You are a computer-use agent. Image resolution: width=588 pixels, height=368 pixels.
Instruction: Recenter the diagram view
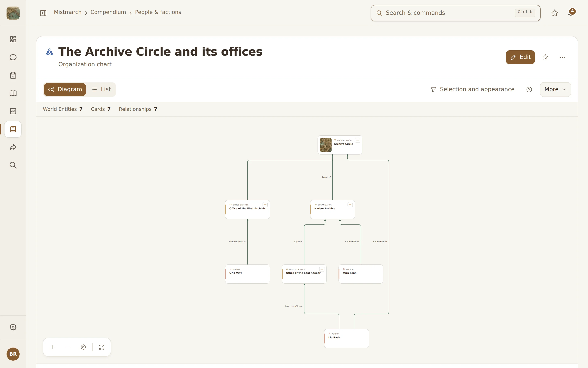[x=83, y=347]
